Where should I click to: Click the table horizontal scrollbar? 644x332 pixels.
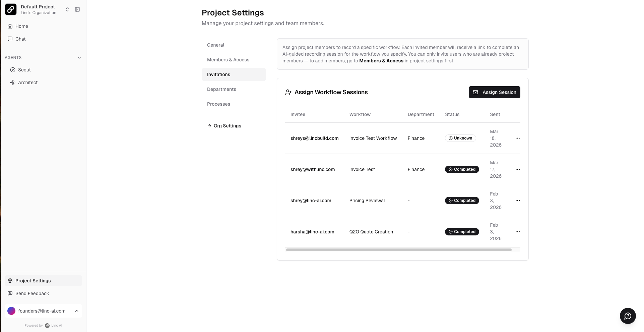(399, 250)
